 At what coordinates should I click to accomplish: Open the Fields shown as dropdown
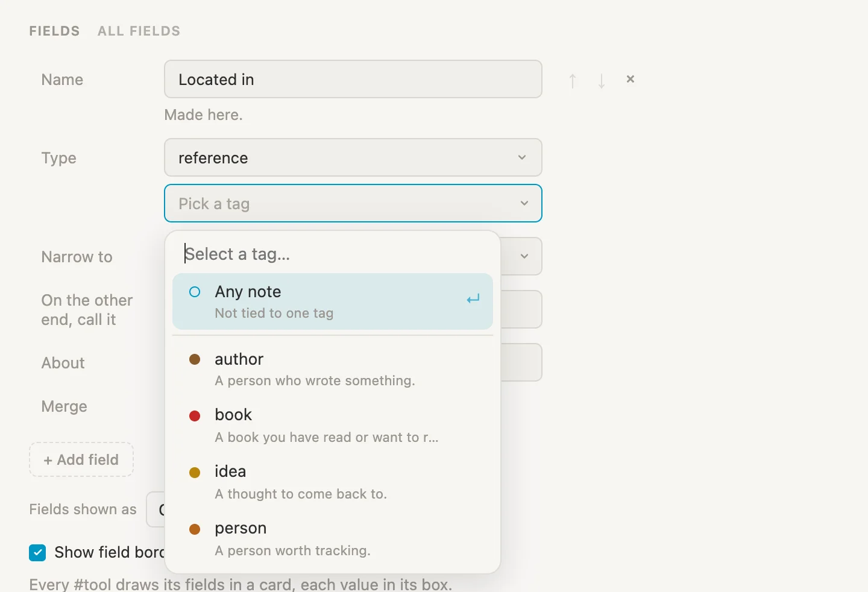[x=156, y=509]
